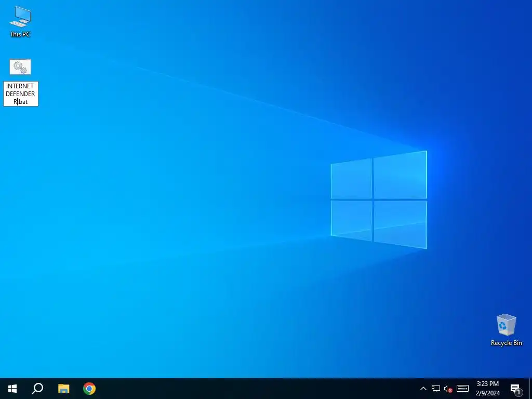
Task: Open taskbar Search magnifier
Action: (37, 389)
